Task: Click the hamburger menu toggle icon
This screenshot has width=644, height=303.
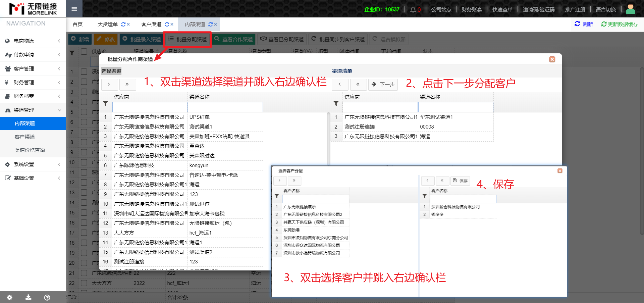Action: click(74, 9)
